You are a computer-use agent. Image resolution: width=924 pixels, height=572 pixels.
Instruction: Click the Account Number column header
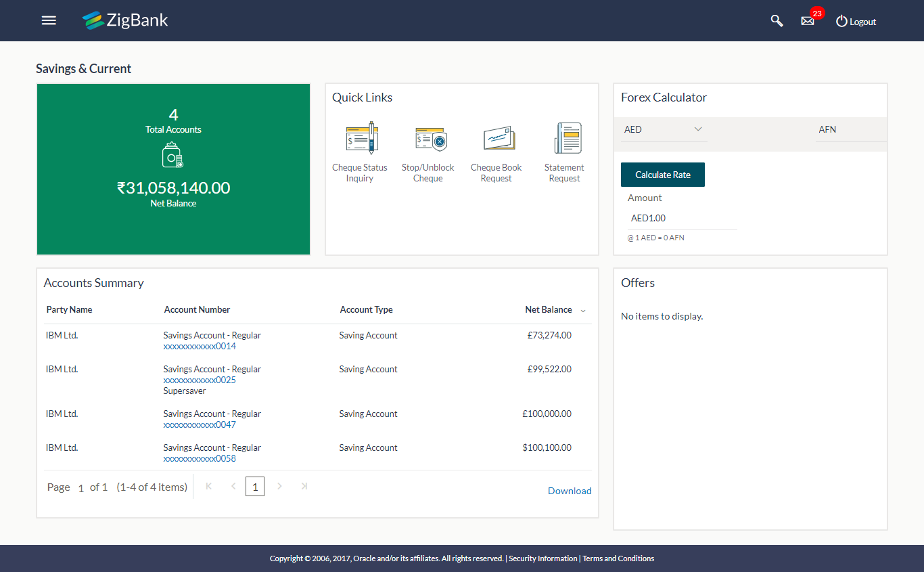(x=197, y=309)
